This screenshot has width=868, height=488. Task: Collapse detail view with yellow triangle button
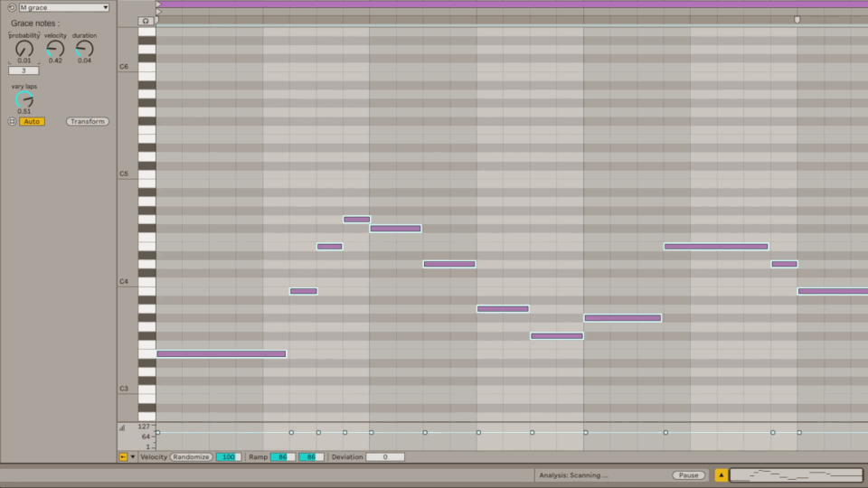pos(721,475)
